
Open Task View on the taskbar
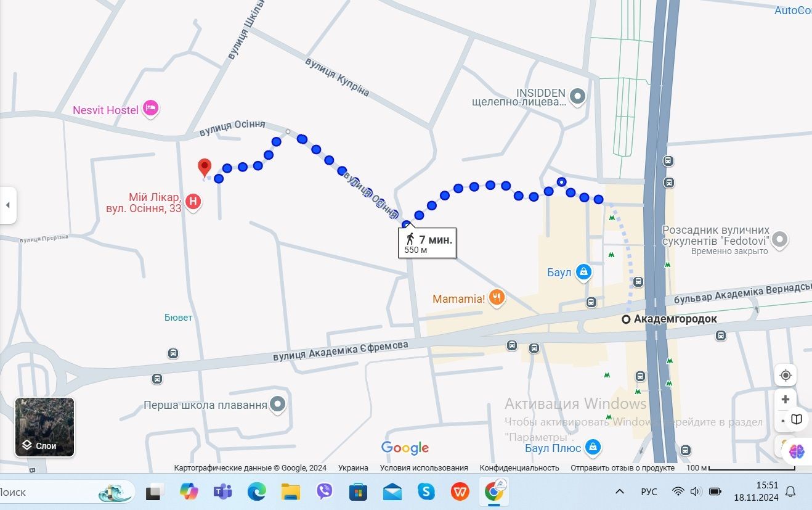tap(153, 492)
